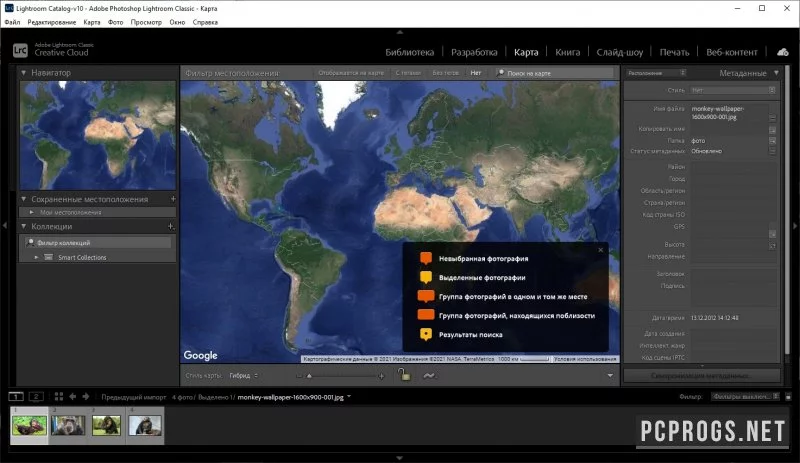Switch to the Печать module
800x463 pixels.
pos(674,52)
